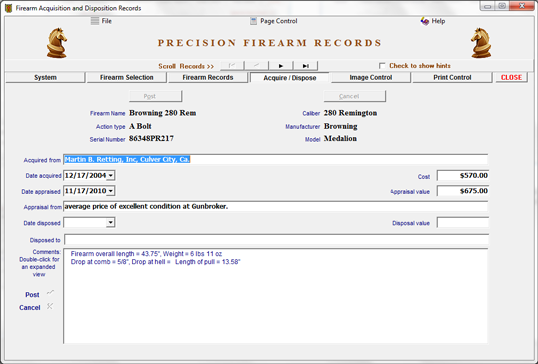Switch to the System tab
The width and height of the screenshot is (538, 364).
45,78
